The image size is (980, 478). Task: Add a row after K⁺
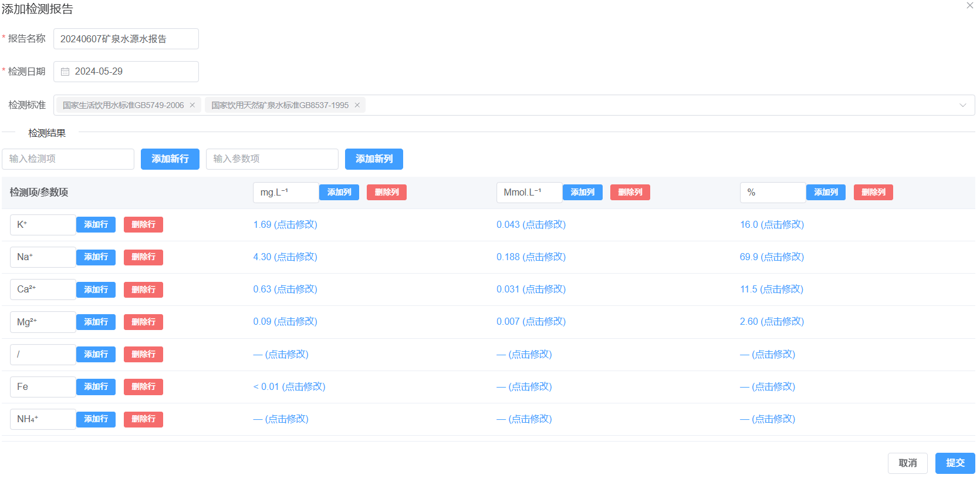(96, 225)
